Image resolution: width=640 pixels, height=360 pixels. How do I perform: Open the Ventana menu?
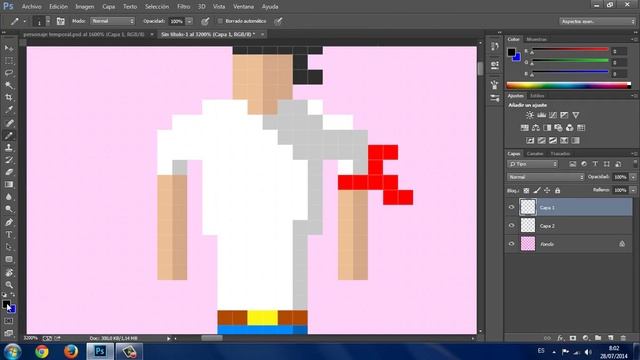[x=243, y=7]
